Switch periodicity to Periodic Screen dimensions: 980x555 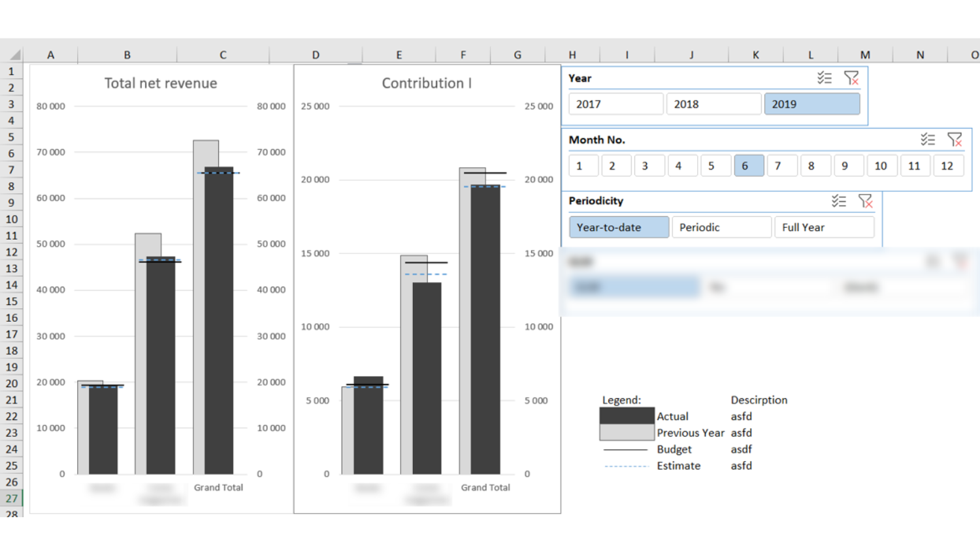coord(721,227)
